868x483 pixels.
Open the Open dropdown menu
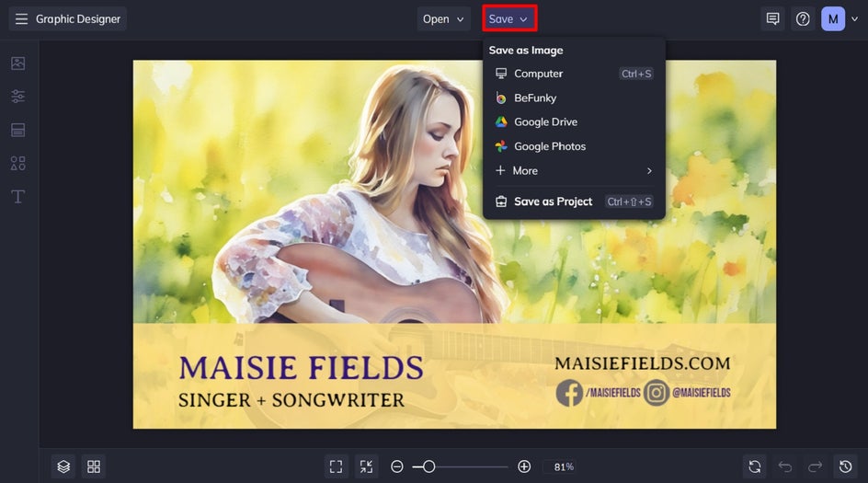pos(443,18)
